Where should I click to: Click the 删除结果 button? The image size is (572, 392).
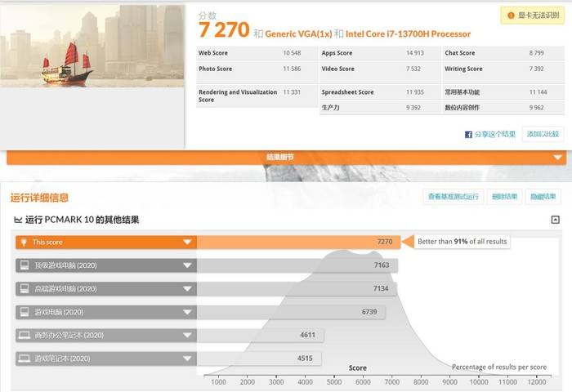(504, 197)
